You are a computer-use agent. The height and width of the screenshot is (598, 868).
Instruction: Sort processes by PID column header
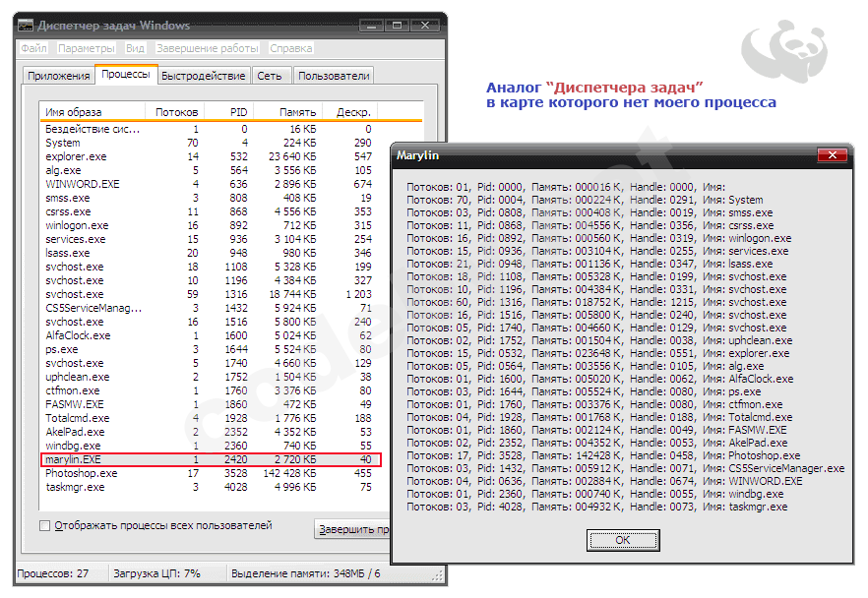click(237, 112)
